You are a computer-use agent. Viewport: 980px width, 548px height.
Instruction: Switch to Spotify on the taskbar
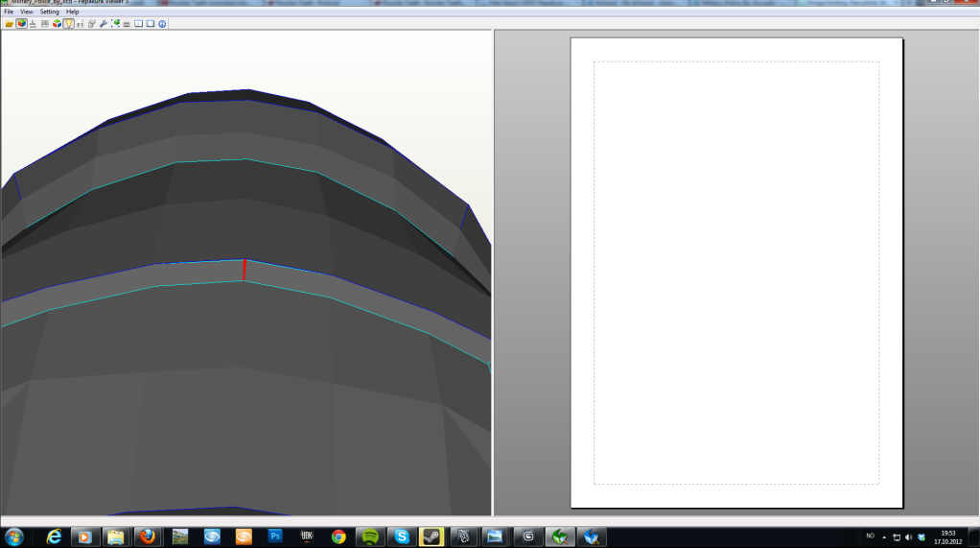point(370,536)
